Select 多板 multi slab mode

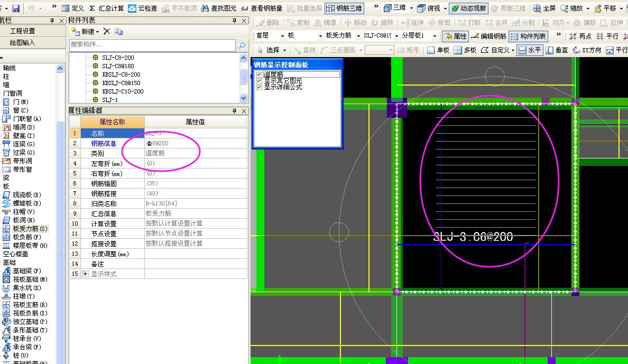coord(465,50)
